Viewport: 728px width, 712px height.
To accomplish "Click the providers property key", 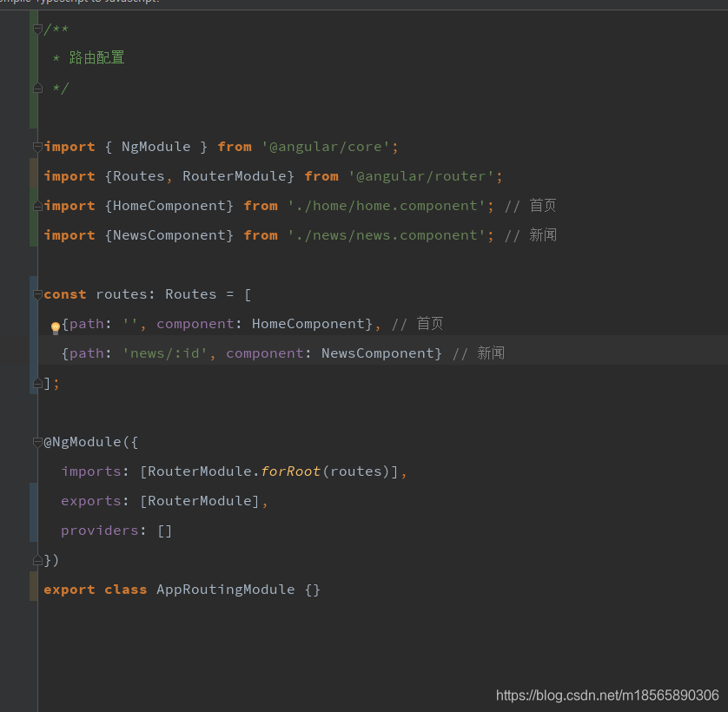I will [x=100, y=531].
